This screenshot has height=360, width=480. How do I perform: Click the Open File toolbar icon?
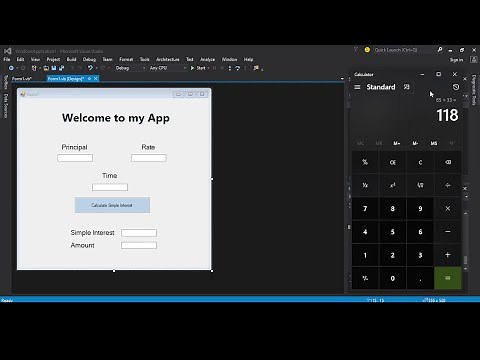pos(46,68)
